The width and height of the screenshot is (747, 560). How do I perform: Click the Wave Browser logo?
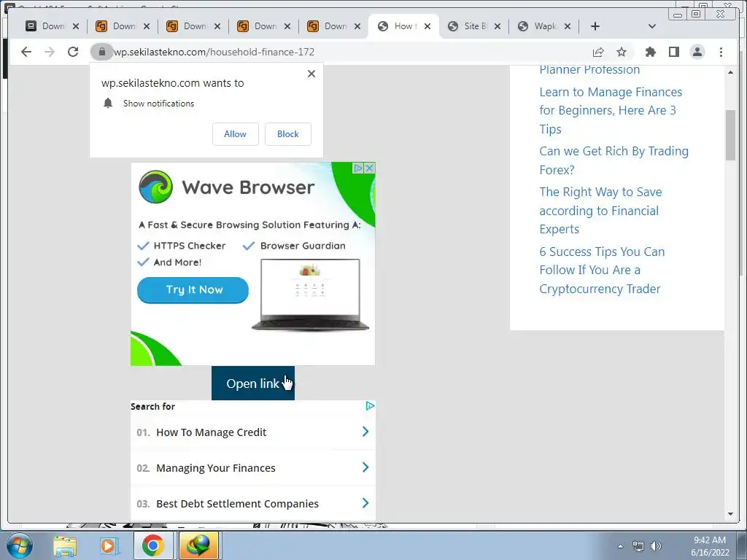tap(156, 187)
